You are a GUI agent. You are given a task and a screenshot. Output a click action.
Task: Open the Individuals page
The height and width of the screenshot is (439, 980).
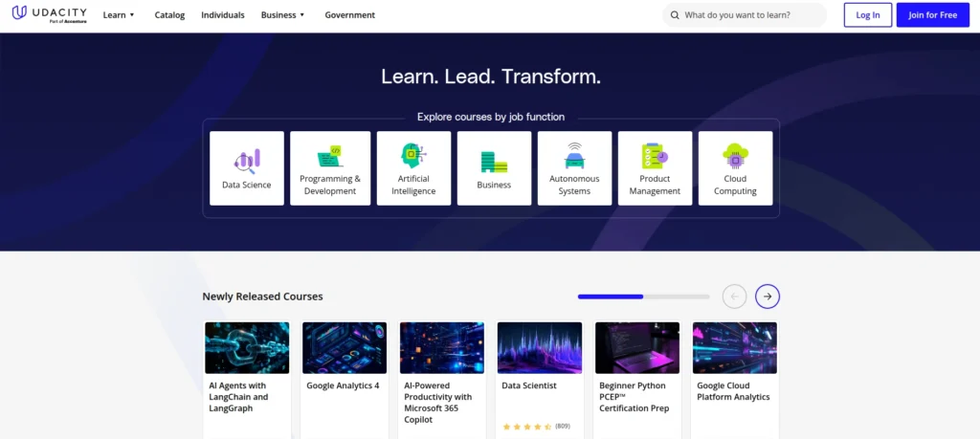tap(223, 15)
